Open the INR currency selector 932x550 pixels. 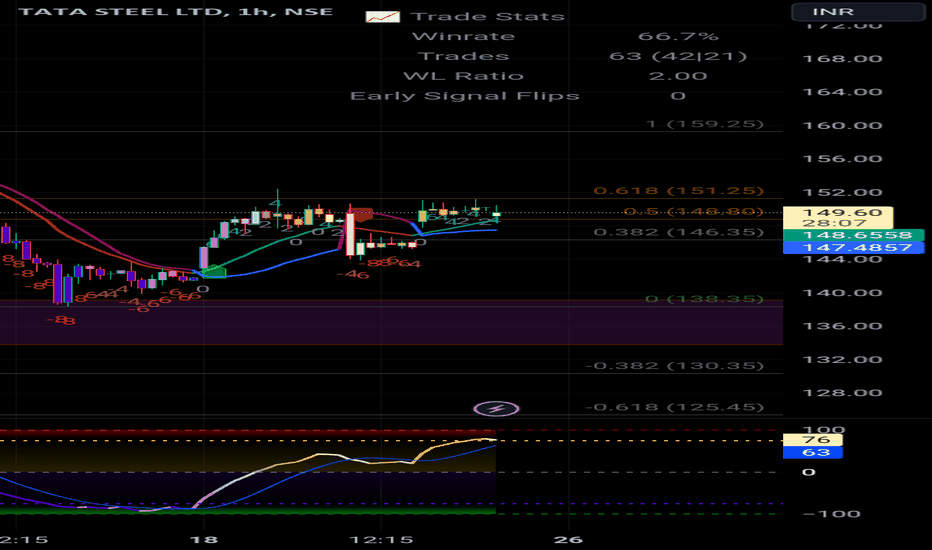click(858, 12)
